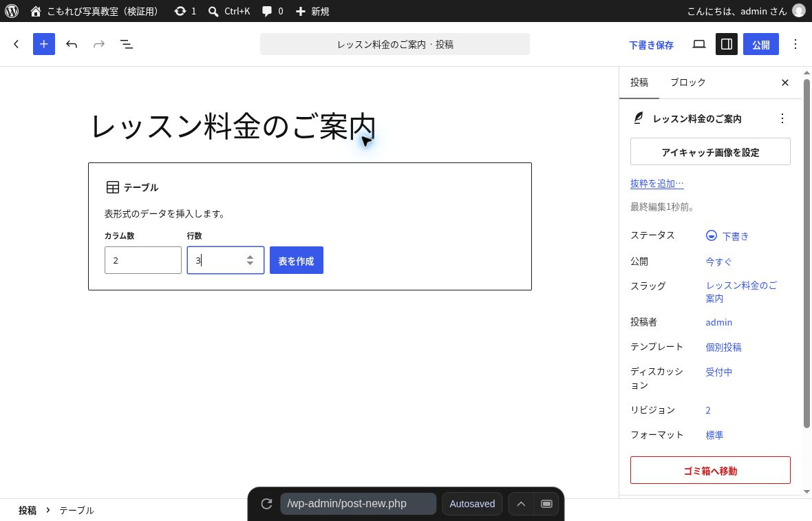The height and width of the screenshot is (521, 812).
Task: Open the document overview list view
Action: point(127,44)
